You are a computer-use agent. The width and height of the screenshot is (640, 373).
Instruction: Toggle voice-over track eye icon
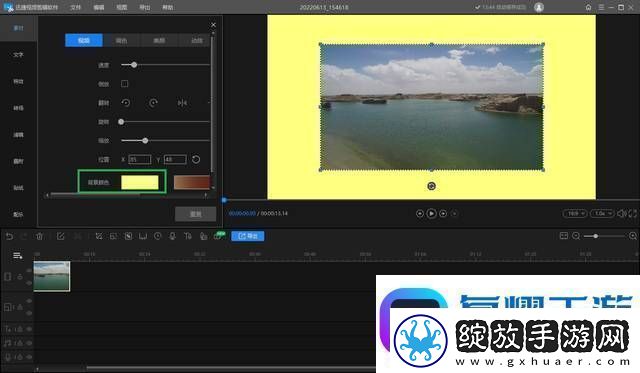[x=29, y=357]
